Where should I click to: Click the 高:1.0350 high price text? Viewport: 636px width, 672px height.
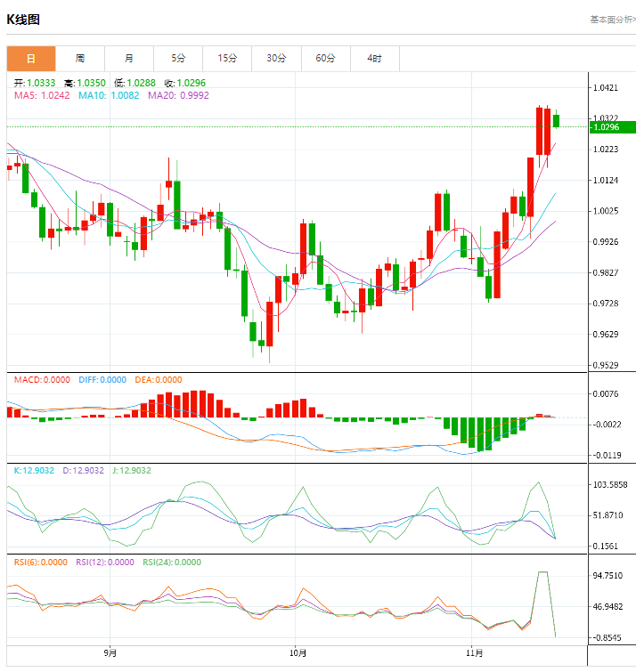[85, 83]
